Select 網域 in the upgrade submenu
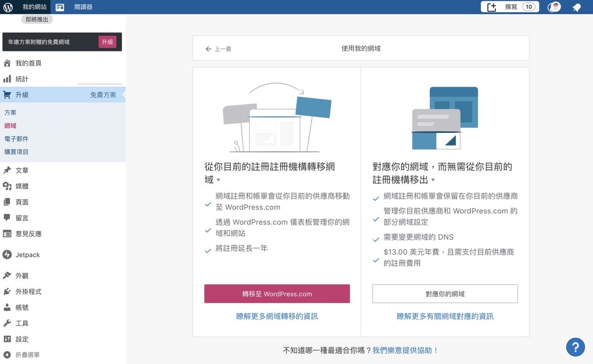 [x=10, y=126]
